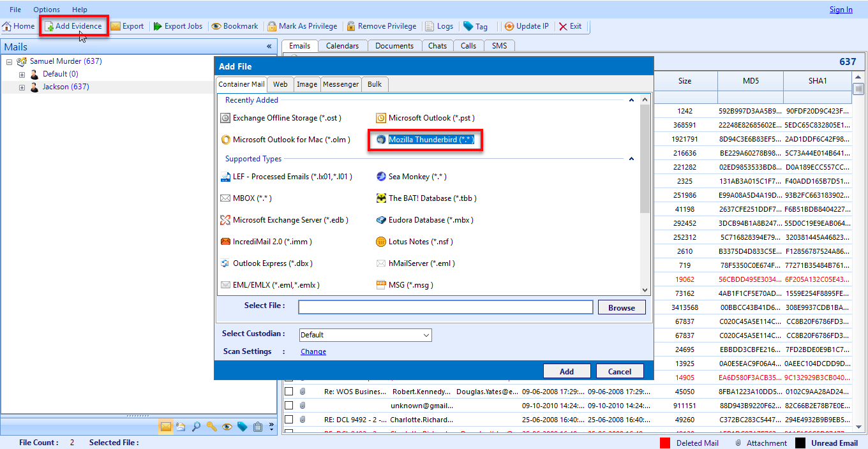Screen dimensions: 868x449
Task: Click the blue tag icon in bottom strip
Action: pyautogui.click(x=243, y=427)
